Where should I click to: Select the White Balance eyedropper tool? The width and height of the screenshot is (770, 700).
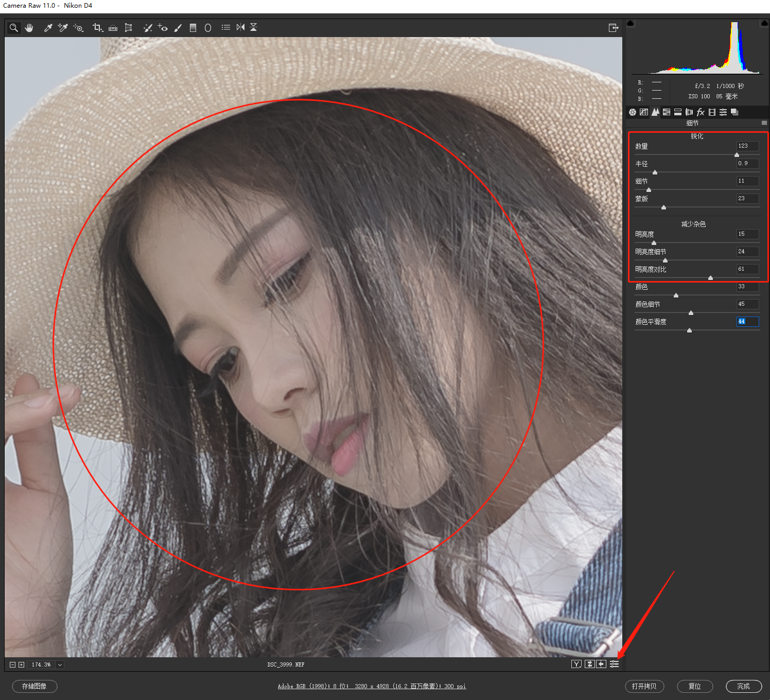coord(48,28)
